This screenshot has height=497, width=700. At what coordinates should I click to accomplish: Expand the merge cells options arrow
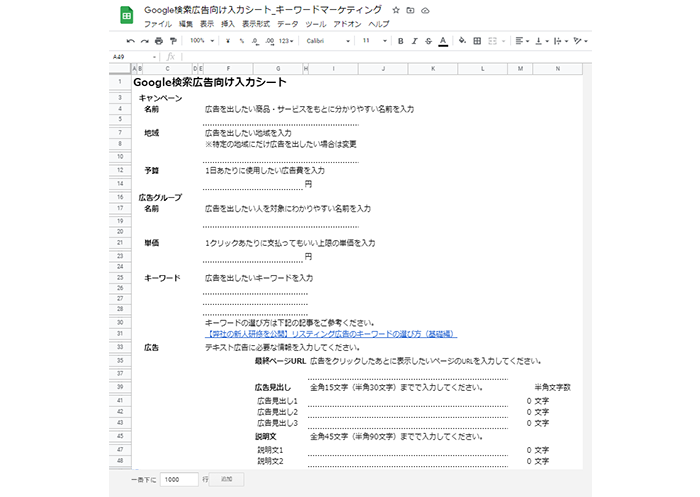(504, 41)
